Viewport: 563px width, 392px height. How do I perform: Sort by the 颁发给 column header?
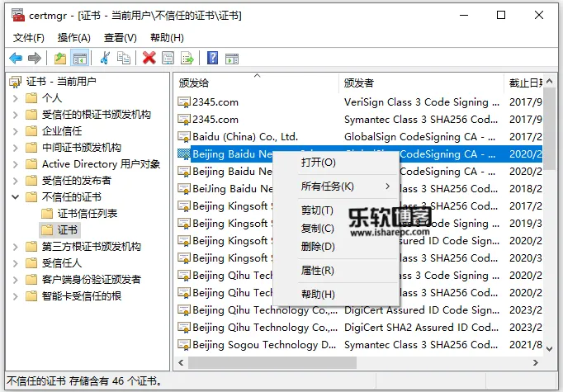(x=257, y=83)
